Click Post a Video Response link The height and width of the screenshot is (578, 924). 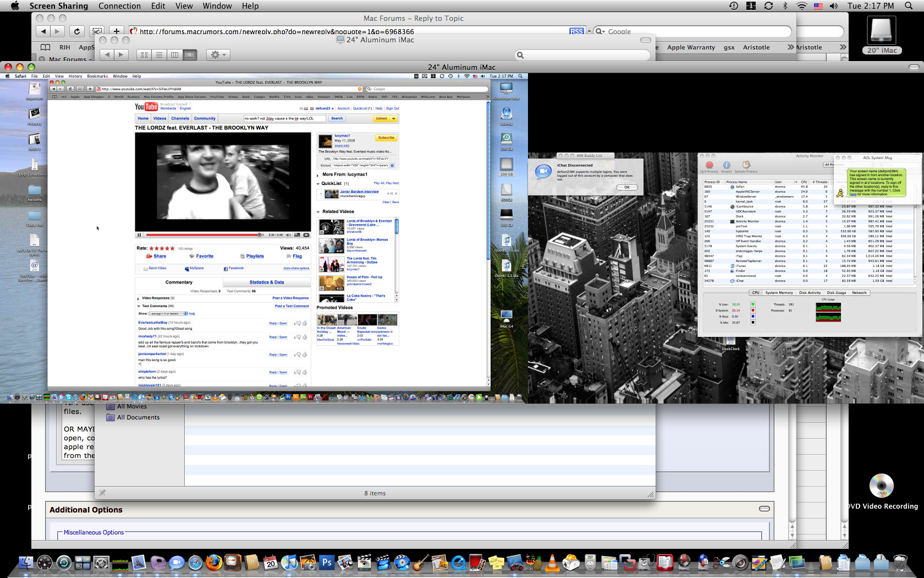click(290, 298)
